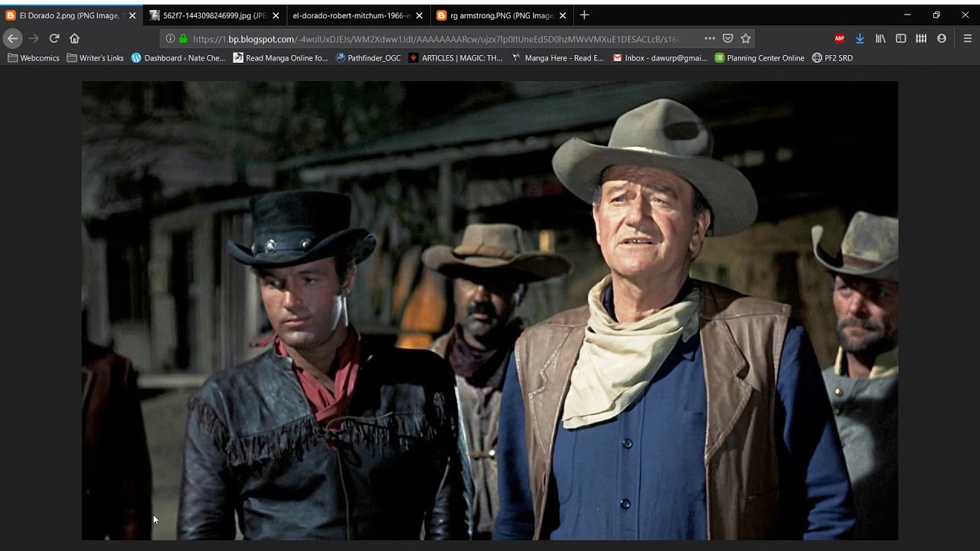The width and height of the screenshot is (980, 551).
Task: Open the Pathfinder_OGC bookmark
Action: 368,58
